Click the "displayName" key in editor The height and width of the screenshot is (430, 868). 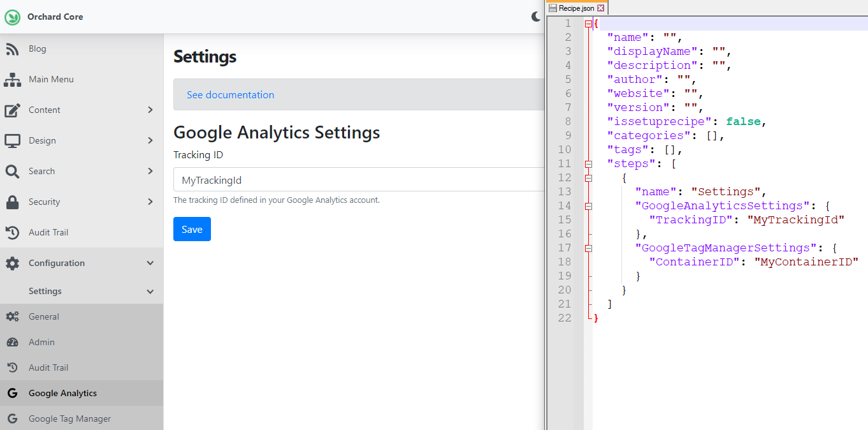click(653, 52)
